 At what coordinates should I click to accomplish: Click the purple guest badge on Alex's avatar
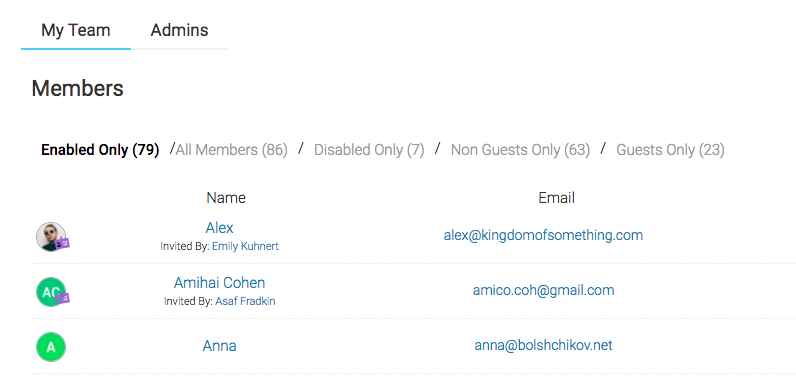coord(63,243)
